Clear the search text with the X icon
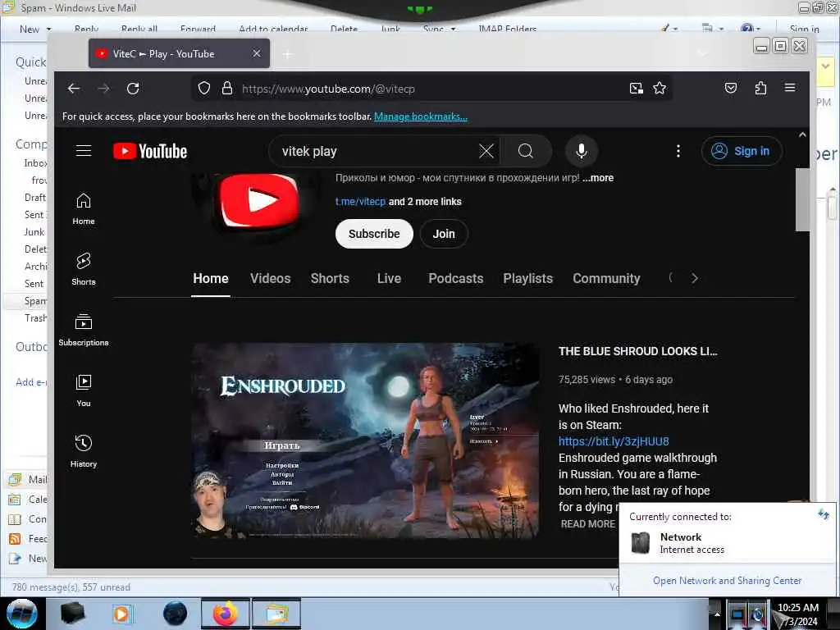 coord(486,151)
